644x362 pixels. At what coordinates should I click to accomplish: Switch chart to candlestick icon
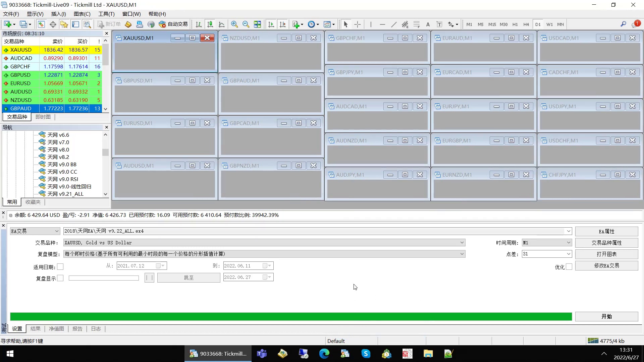210,24
